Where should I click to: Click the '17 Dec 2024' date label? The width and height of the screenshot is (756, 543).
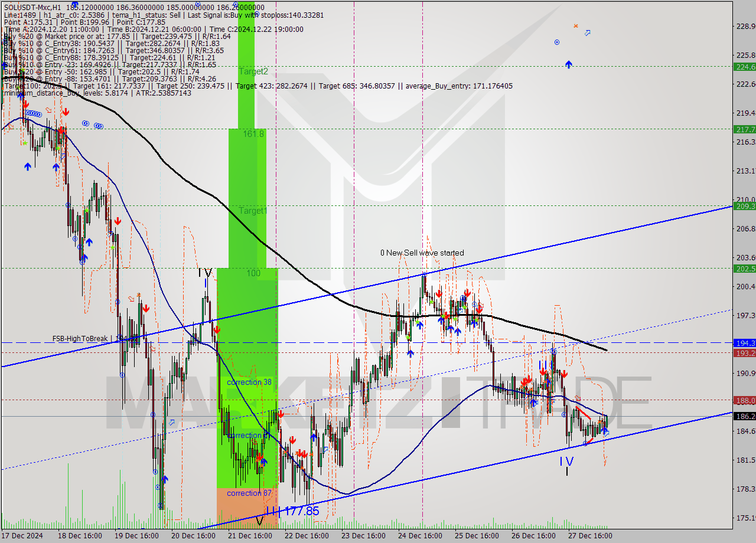22,536
